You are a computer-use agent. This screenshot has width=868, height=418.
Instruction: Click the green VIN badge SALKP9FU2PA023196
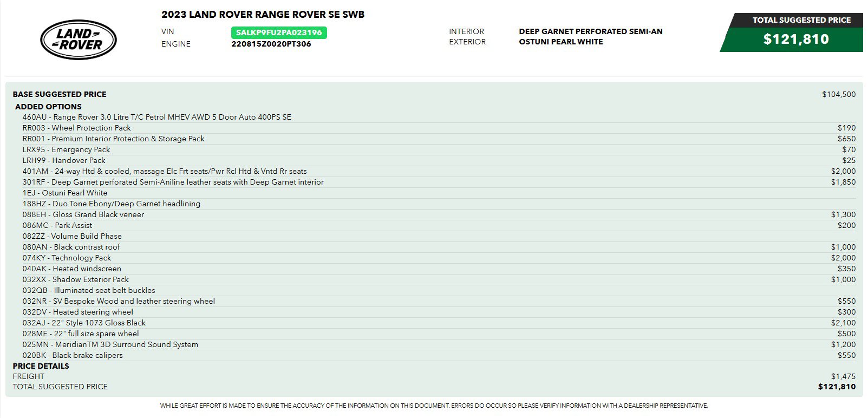279,32
